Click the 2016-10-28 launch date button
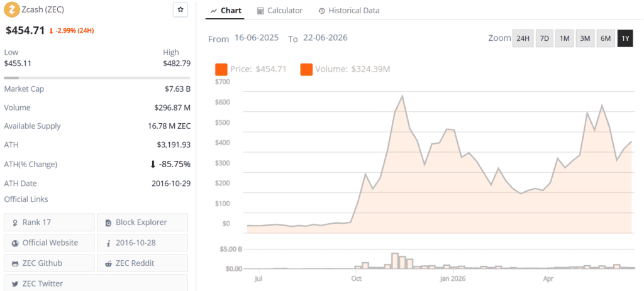This screenshot has width=644, height=291. [x=143, y=243]
